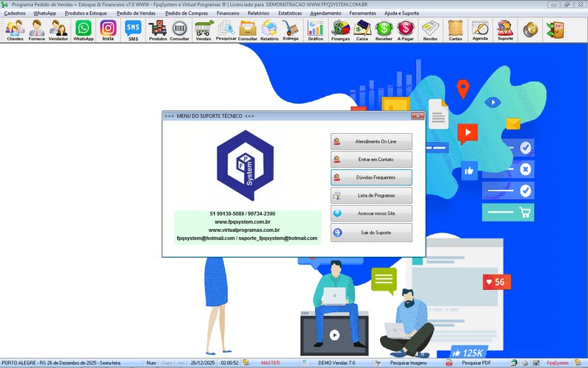Click the phone numbers 51 99139-5089 text
Screen dimensions: 588x368
(243, 213)
